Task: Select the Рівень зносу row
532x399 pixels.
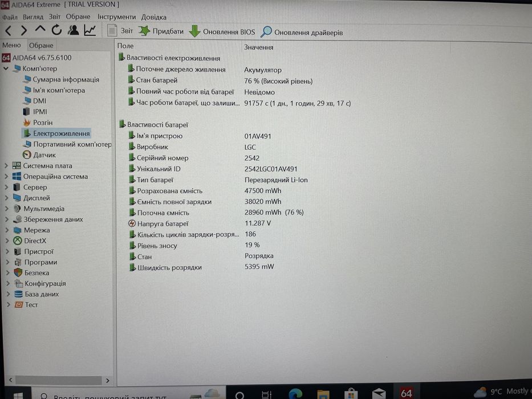Action: pyautogui.click(x=194, y=245)
